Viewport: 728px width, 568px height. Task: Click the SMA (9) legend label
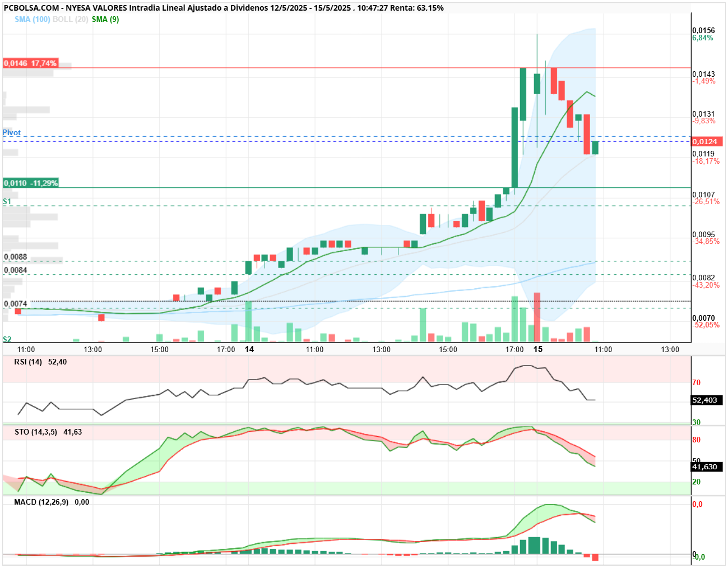(x=105, y=19)
